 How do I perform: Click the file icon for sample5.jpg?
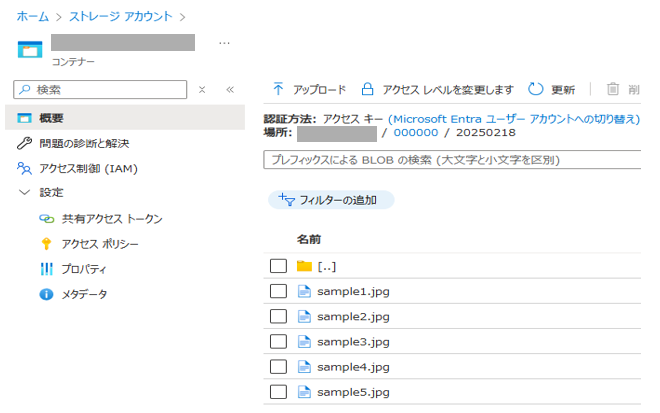tap(304, 392)
